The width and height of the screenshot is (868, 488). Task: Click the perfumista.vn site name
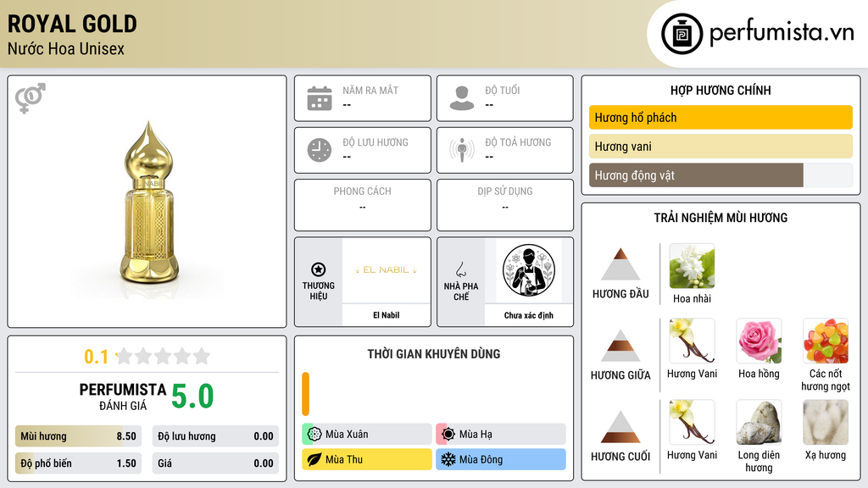pyautogui.click(x=782, y=32)
